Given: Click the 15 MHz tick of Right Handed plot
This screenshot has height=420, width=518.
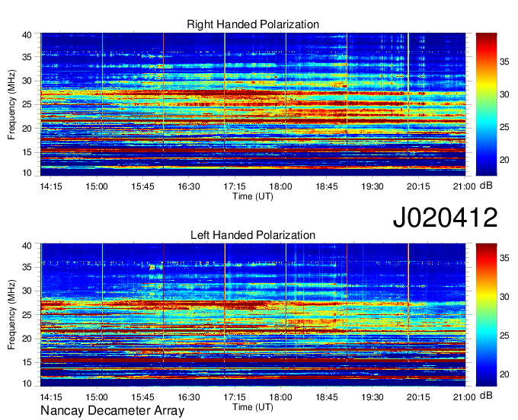Looking at the screenshot, I should (27, 152).
